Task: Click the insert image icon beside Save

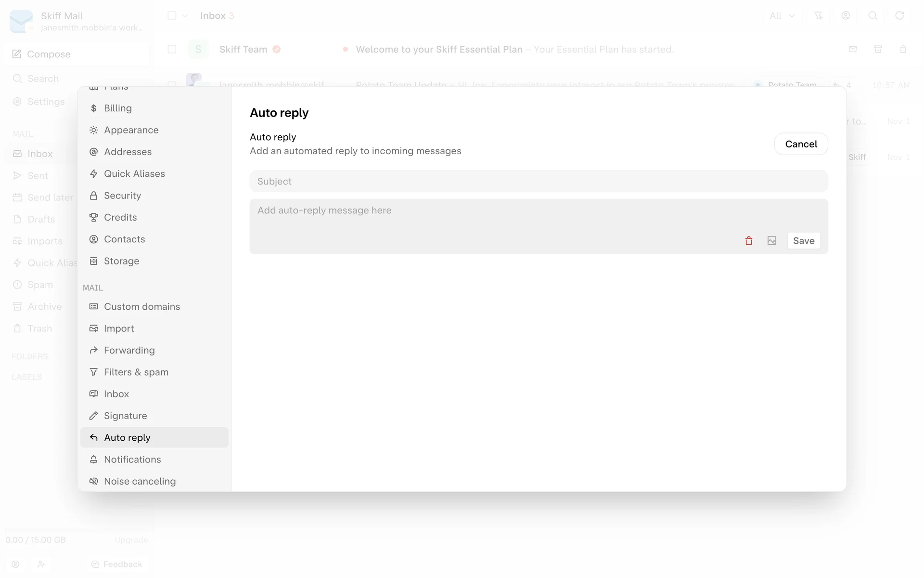Action: coord(771,241)
